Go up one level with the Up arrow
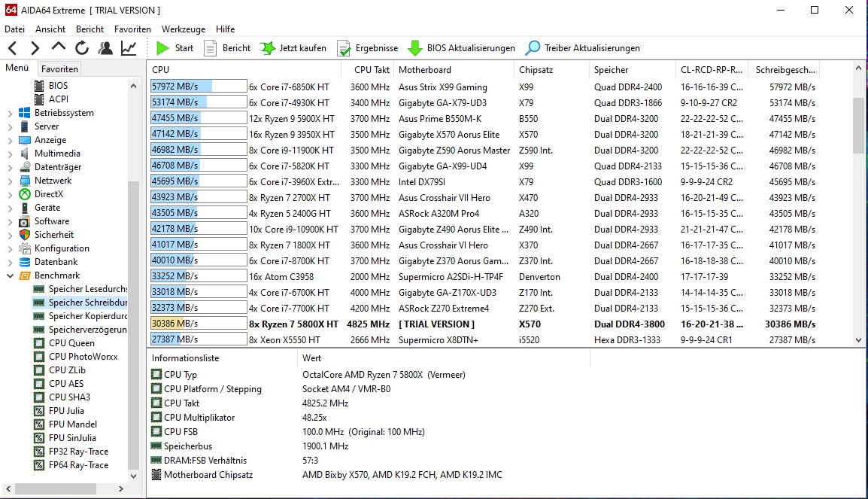868x499 pixels. [x=58, y=47]
